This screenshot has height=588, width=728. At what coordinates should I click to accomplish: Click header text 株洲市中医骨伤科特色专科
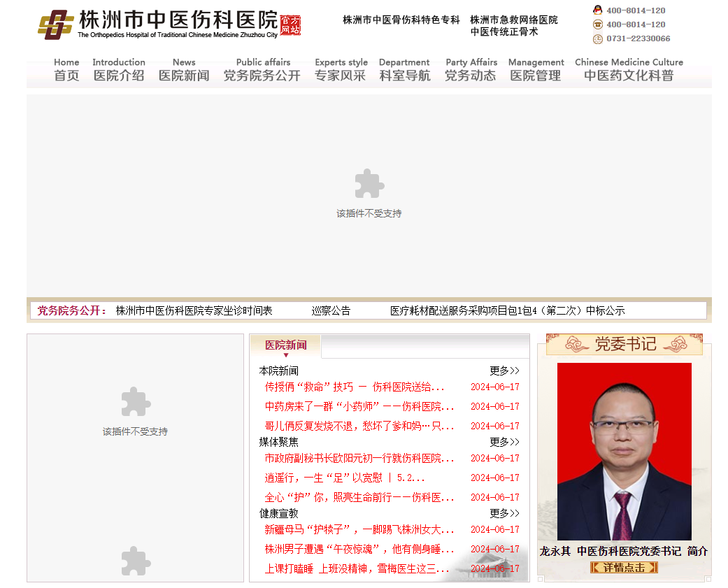(401, 20)
